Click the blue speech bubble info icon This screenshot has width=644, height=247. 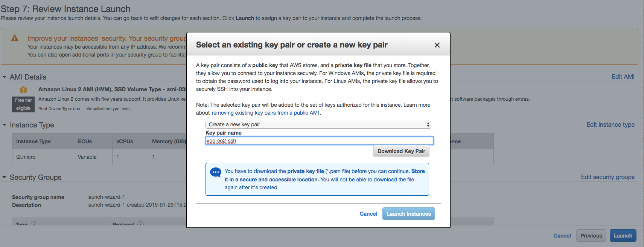coord(216,173)
